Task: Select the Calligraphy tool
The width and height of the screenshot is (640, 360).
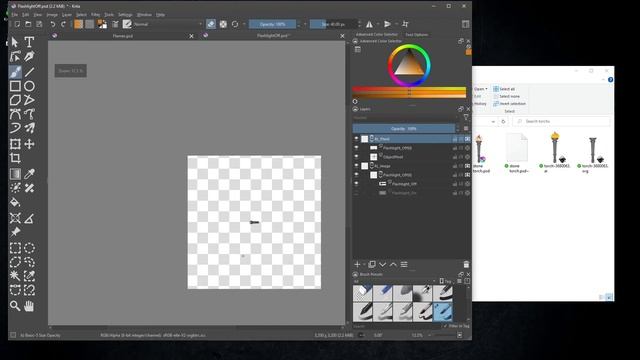Action: pos(29,56)
